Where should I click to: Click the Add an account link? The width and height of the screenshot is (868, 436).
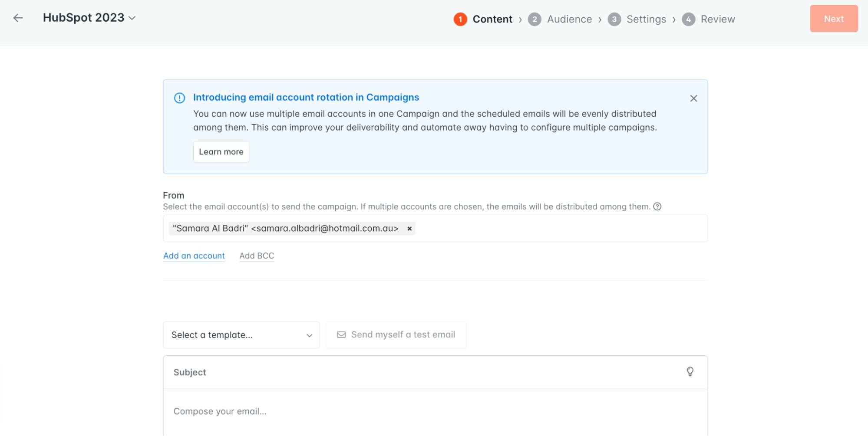[194, 256]
